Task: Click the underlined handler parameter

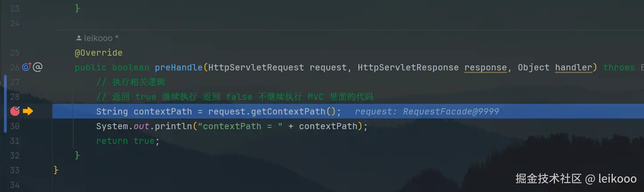Action: (x=573, y=68)
